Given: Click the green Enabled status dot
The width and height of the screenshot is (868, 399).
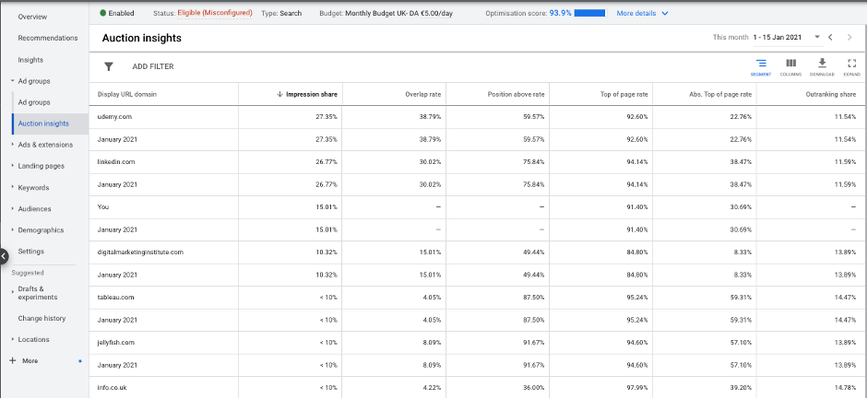Looking at the screenshot, I should (103, 13).
